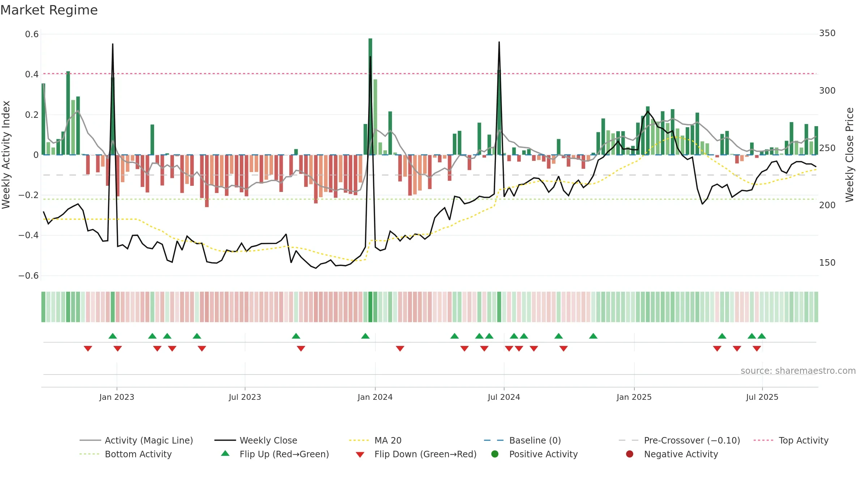The width and height of the screenshot is (868, 488).
Task: Click the Weekly Close Price axis title
Action: (850, 155)
